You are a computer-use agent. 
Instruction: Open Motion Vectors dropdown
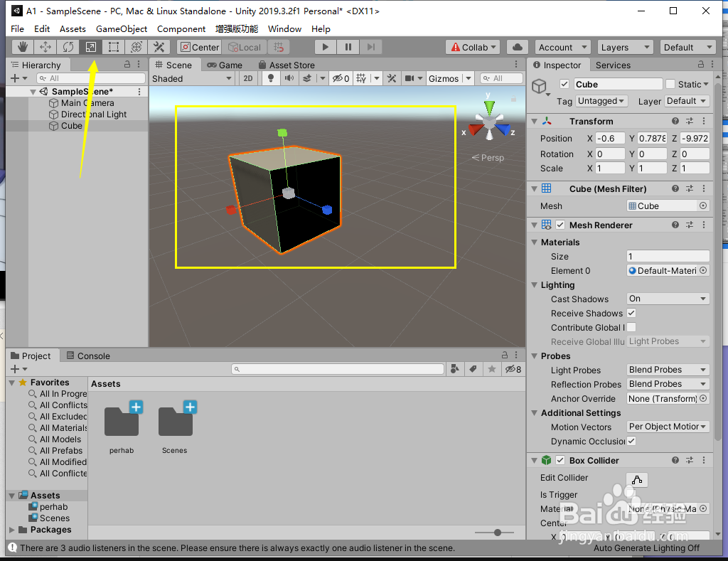coord(668,427)
